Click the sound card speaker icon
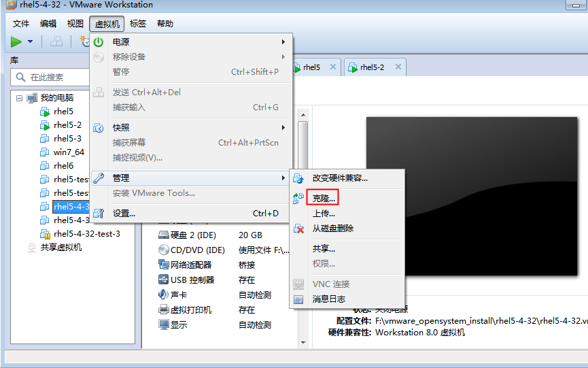The image size is (588, 368). click(x=164, y=295)
